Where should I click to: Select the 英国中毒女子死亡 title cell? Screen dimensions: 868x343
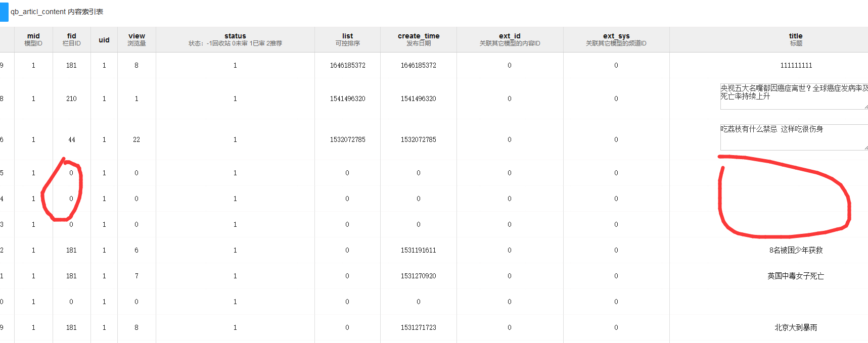[796, 276]
